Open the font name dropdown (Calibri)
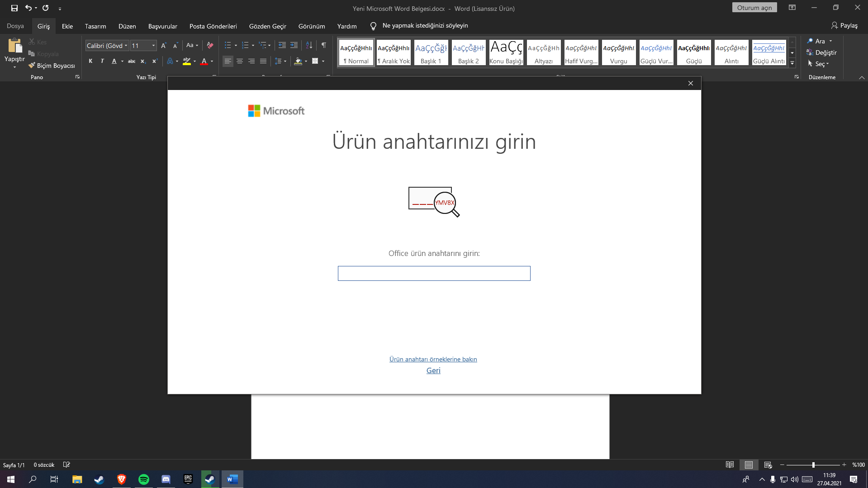Viewport: 868px width, 488px height. pyautogui.click(x=126, y=46)
